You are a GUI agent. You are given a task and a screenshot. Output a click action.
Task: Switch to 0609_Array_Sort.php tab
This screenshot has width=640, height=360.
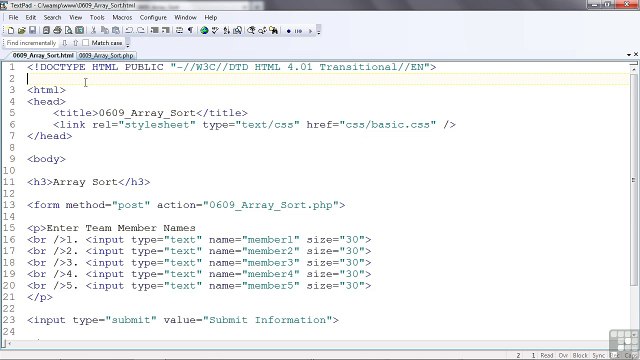[x=106, y=56]
